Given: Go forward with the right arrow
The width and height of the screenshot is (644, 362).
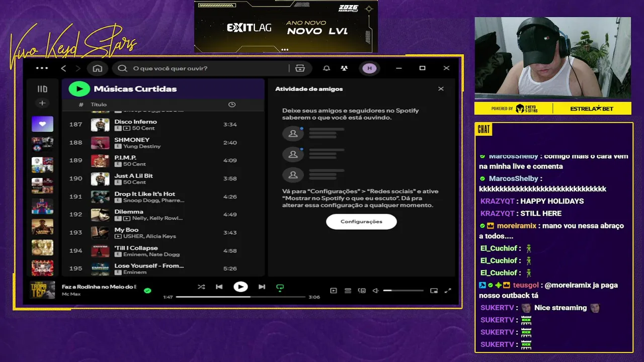Looking at the screenshot, I should (x=78, y=68).
